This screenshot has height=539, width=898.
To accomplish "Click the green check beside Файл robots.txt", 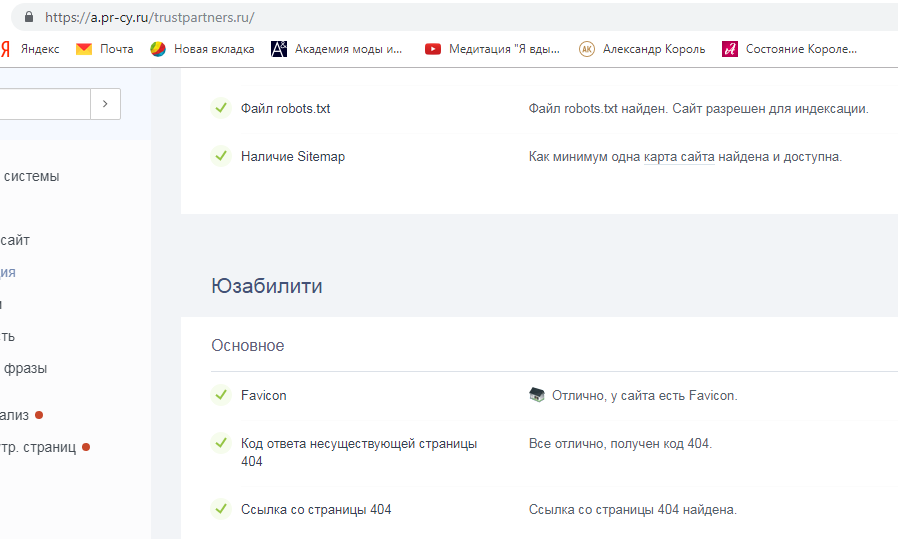I will pyautogui.click(x=221, y=108).
